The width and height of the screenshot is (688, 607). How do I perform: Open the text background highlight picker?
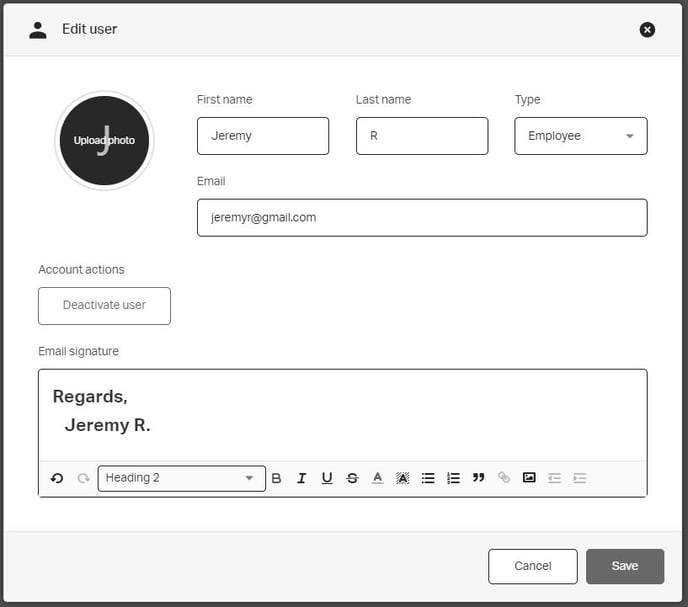402,478
